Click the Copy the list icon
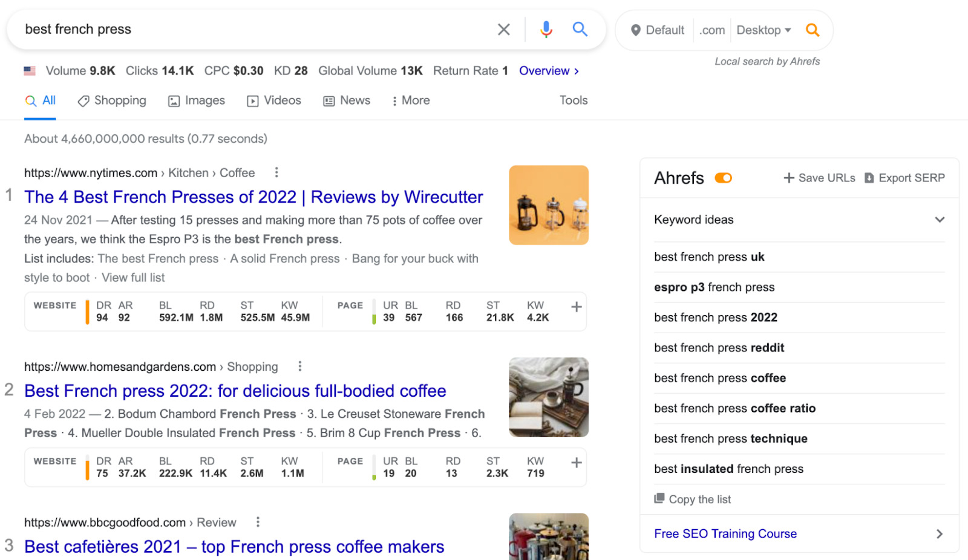The width and height of the screenshot is (968, 560). (659, 498)
